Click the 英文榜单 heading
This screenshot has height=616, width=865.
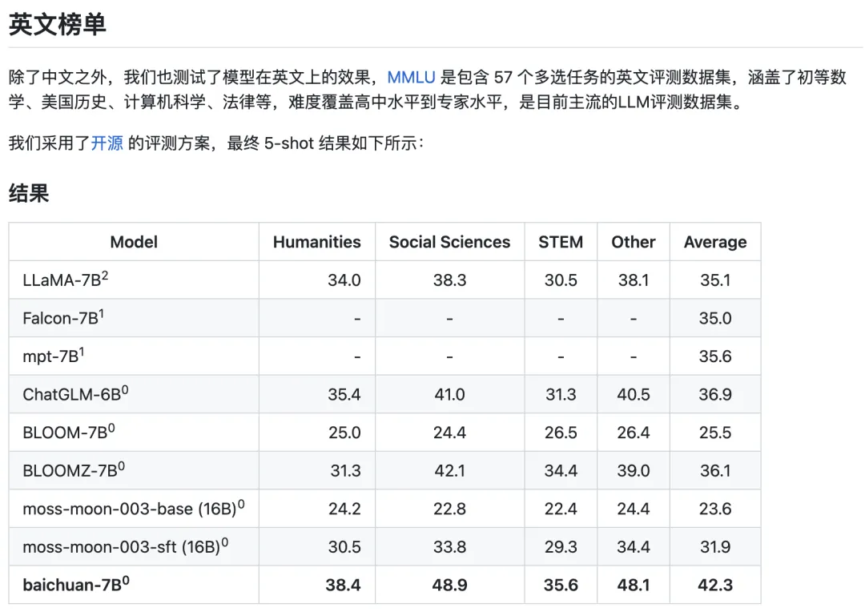57,24
